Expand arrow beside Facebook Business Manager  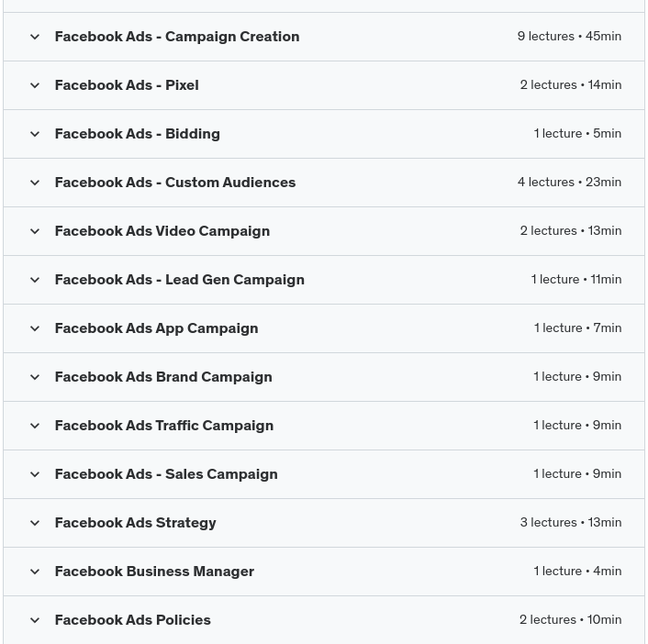35,572
